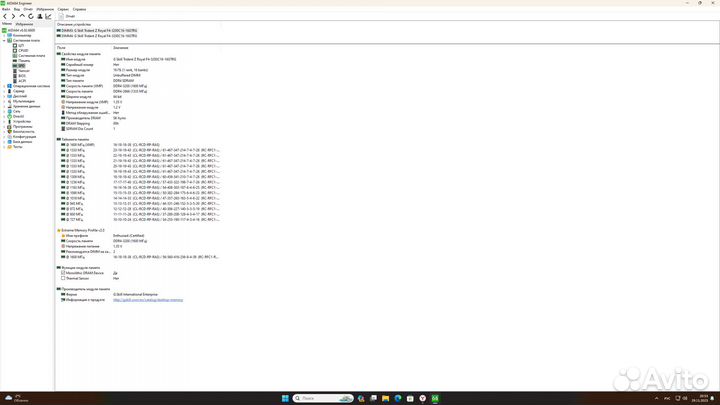Click the Операционная система Windows icon
The width and height of the screenshot is (720, 405).
[9, 86]
